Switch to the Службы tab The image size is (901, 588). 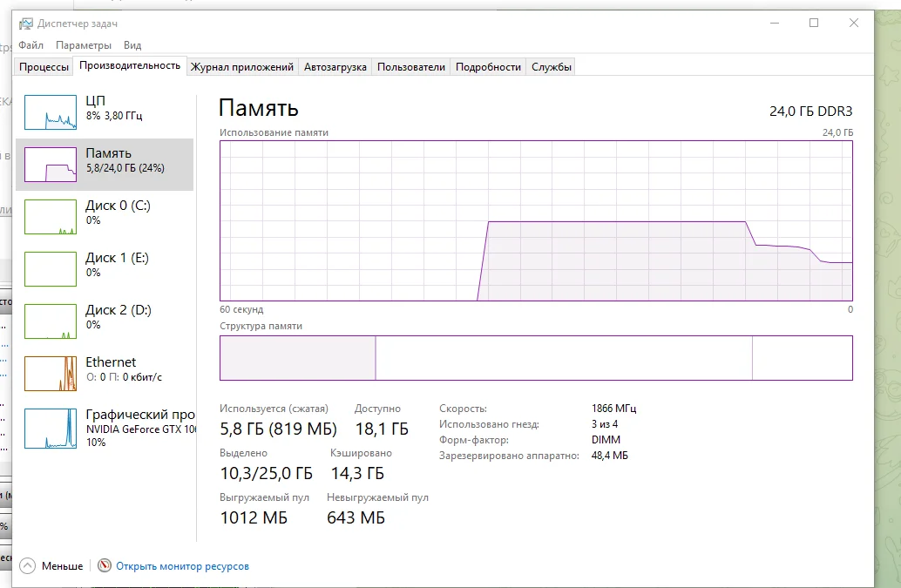click(x=552, y=67)
